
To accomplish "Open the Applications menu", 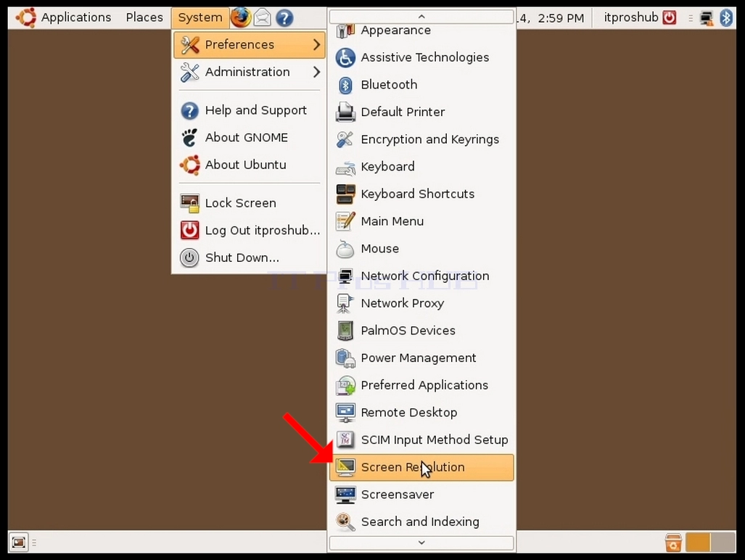I will point(76,17).
